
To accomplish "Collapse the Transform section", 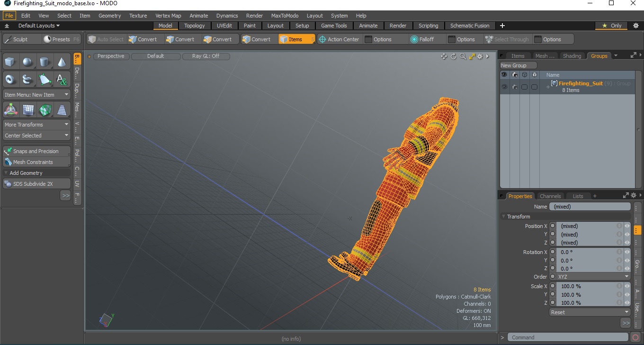I will click(503, 217).
